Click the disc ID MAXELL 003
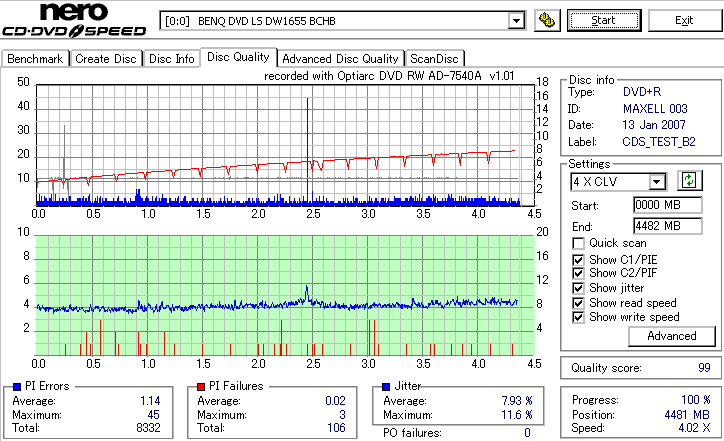Image resolution: width=724 pixels, height=441 pixels. click(x=655, y=109)
